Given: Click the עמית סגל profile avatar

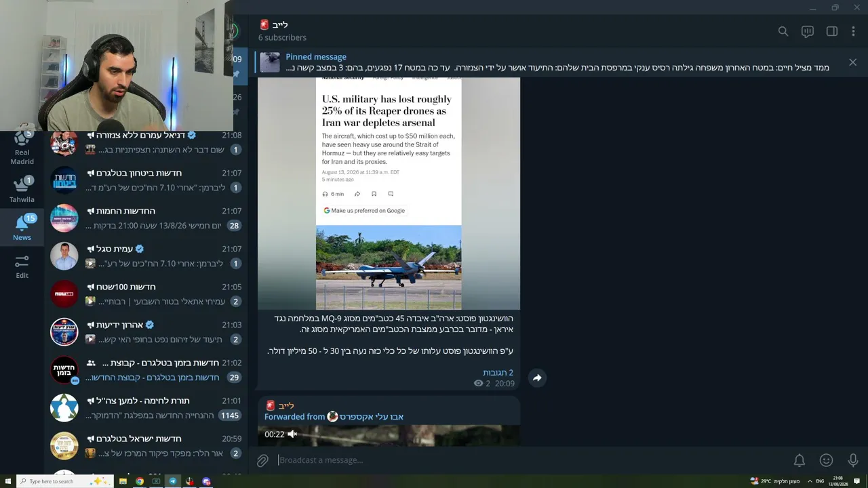Looking at the screenshot, I should point(64,256).
